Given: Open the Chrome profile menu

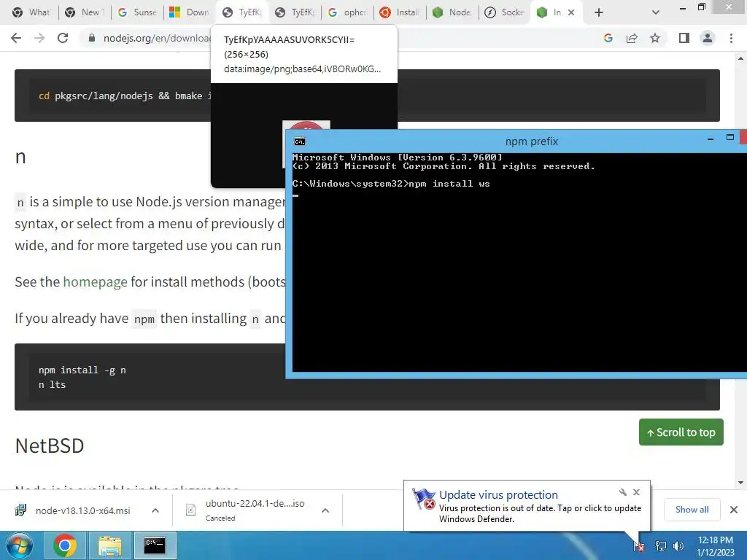Looking at the screenshot, I should [x=708, y=38].
